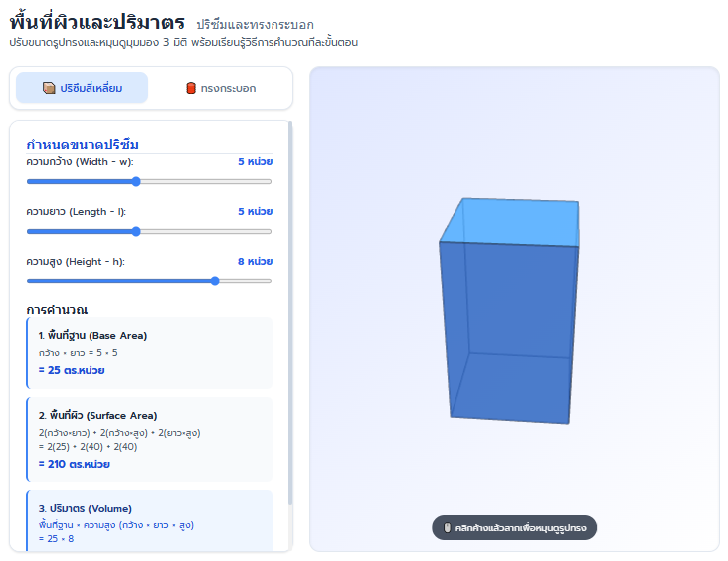Viewport: 728px width, 561px height.
Task: Click the ความกว้าง (Width - w) label
Action: pos(80,161)
